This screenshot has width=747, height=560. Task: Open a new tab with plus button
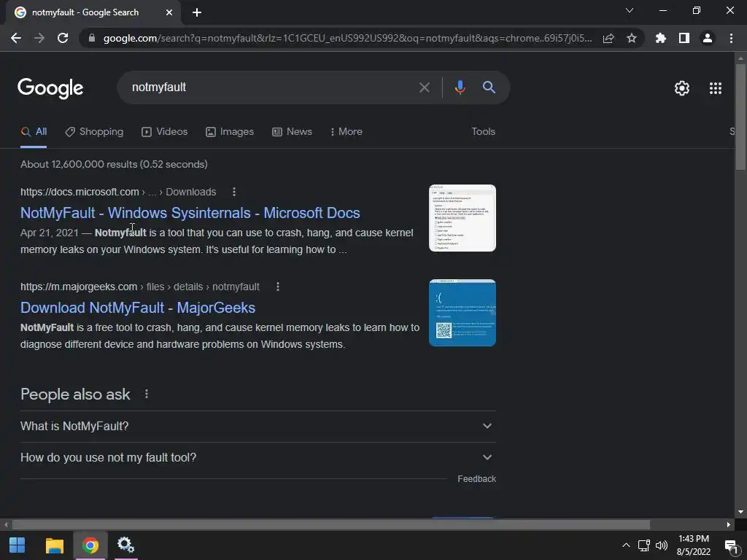point(197,13)
